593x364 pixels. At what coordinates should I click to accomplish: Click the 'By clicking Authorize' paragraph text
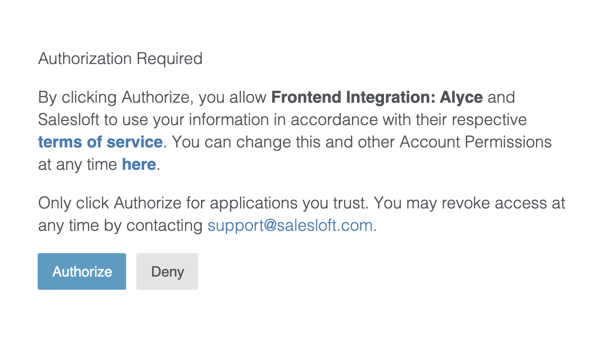pyautogui.click(x=295, y=131)
